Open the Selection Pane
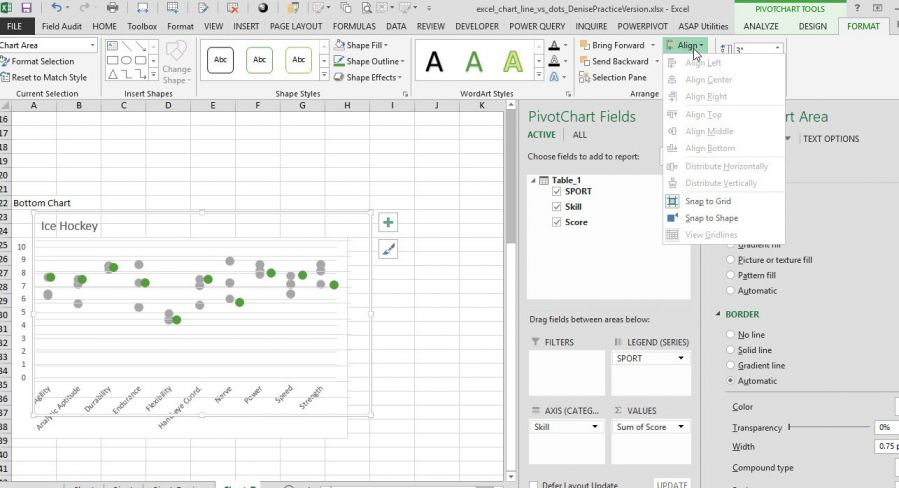899x488 pixels. pyautogui.click(x=613, y=77)
